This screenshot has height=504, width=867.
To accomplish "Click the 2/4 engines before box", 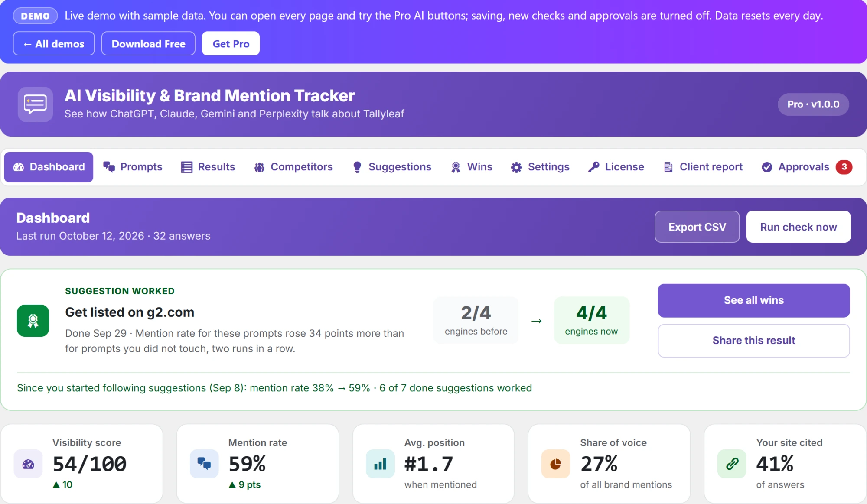I will (x=476, y=321).
